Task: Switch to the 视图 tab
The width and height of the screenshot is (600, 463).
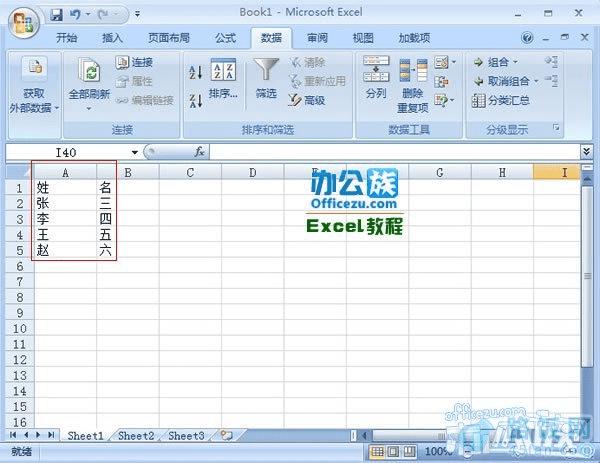Action: coord(363,38)
